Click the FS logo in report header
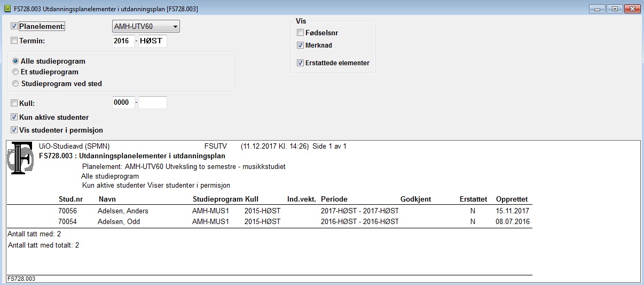This screenshot has height=285, width=644. [21, 158]
